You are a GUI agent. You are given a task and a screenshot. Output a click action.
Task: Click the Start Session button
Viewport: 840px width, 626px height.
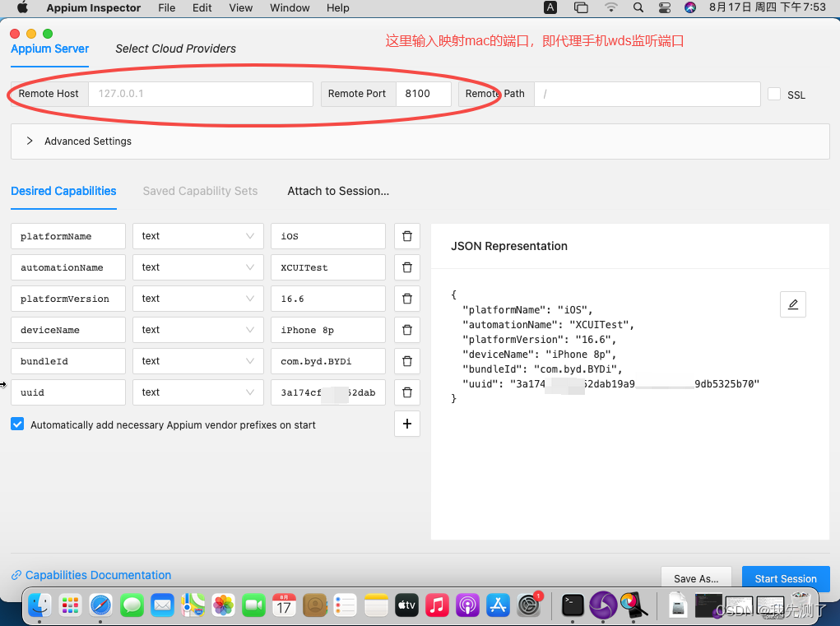785,578
